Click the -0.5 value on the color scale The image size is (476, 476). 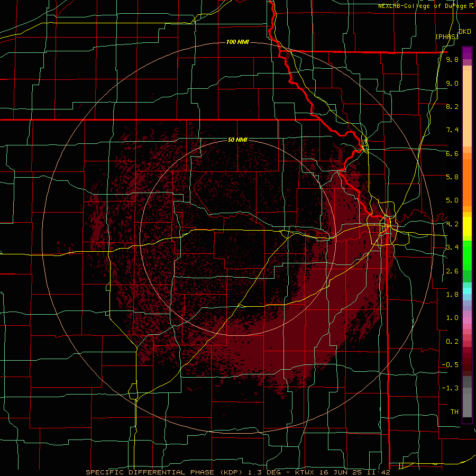point(451,364)
